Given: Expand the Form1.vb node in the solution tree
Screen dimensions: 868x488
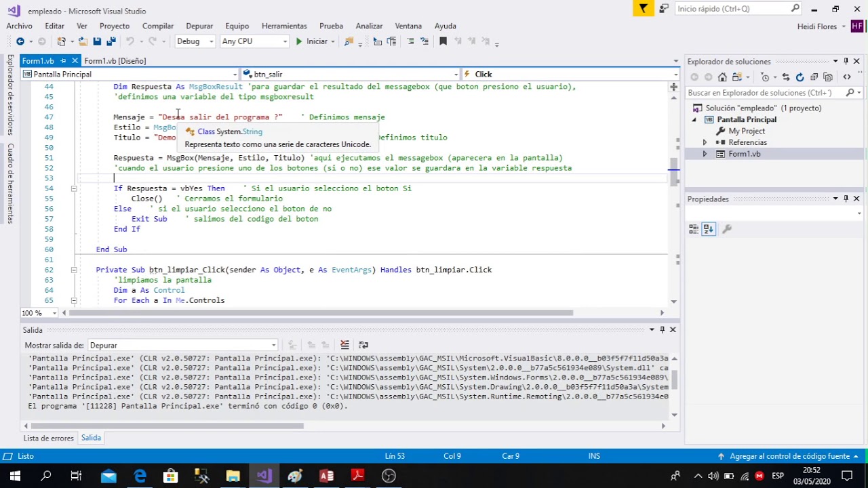Looking at the screenshot, I should (x=705, y=154).
